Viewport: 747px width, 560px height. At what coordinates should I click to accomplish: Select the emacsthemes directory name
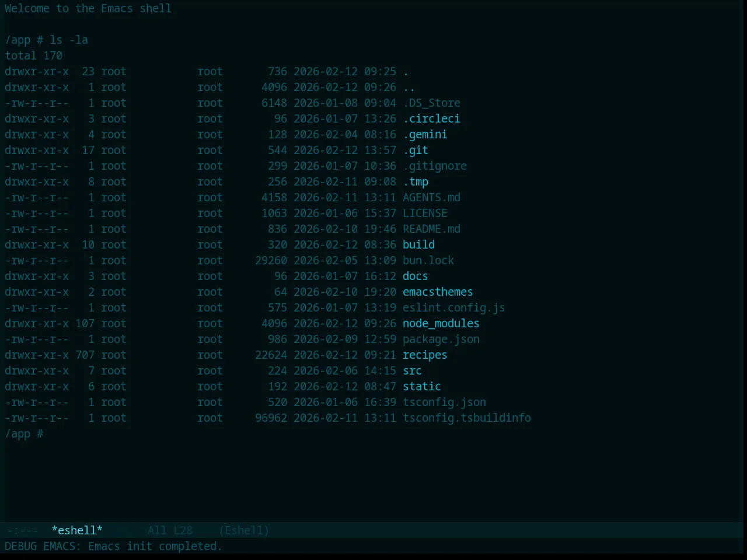[x=438, y=292]
